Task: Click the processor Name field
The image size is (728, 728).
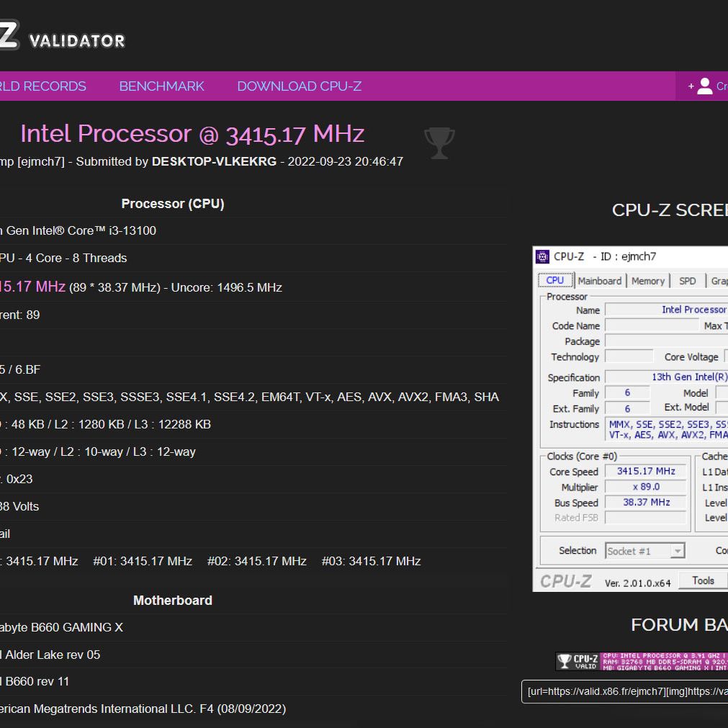Action: 666,310
